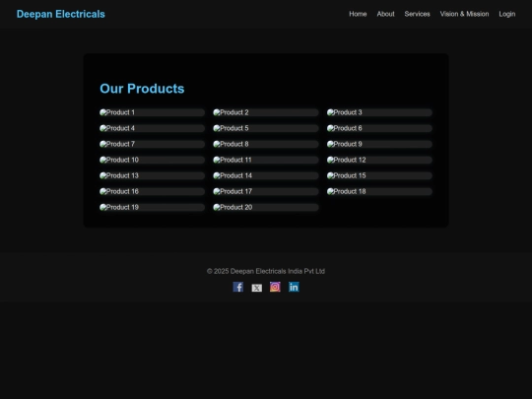Select the Product 10 image
Screen dimensions: 532x399
point(153,160)
